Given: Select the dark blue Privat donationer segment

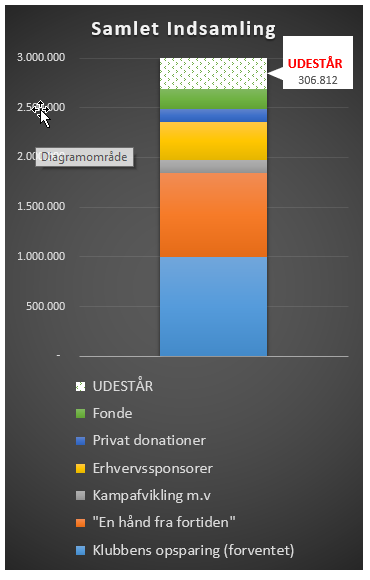Looking at the screenshot, I should (213, 115).
